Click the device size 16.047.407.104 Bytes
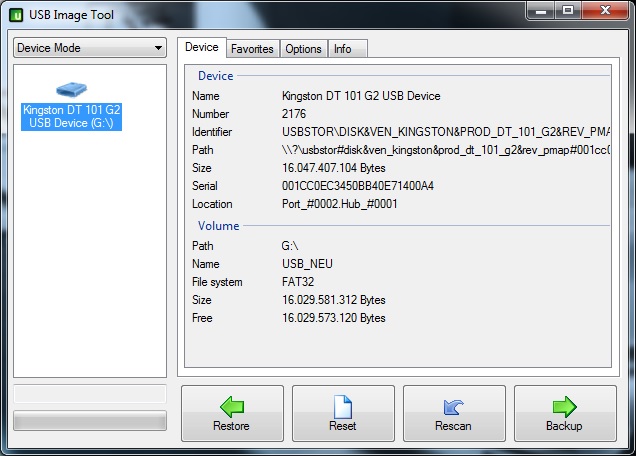This screenshot has width=636, height=456. tap(333, 168)
